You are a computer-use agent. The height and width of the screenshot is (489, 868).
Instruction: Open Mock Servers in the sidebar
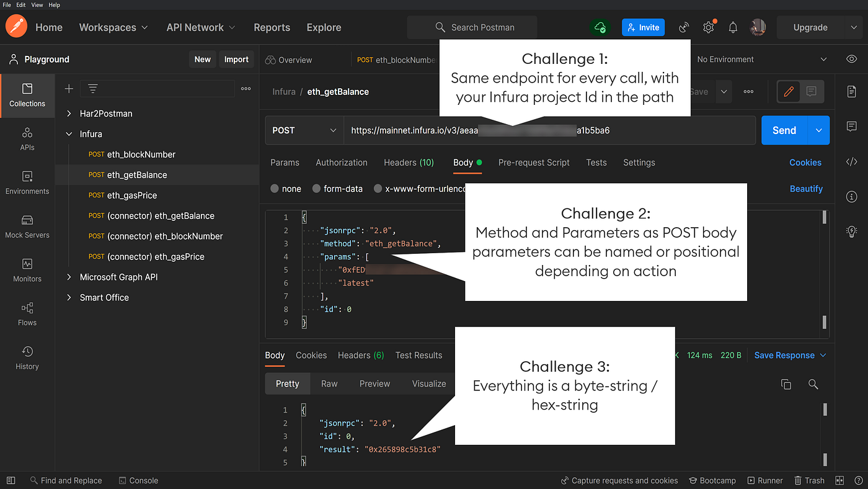27,227
